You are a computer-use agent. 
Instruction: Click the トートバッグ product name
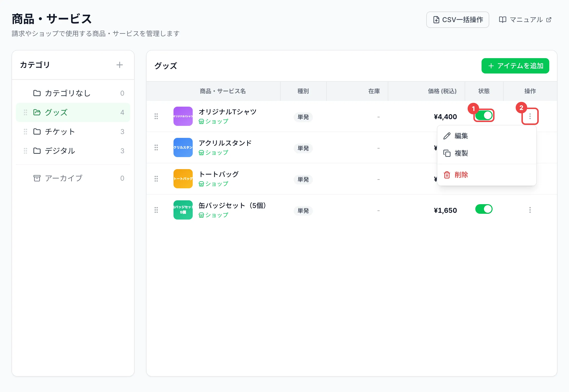(x=219, y=174)
